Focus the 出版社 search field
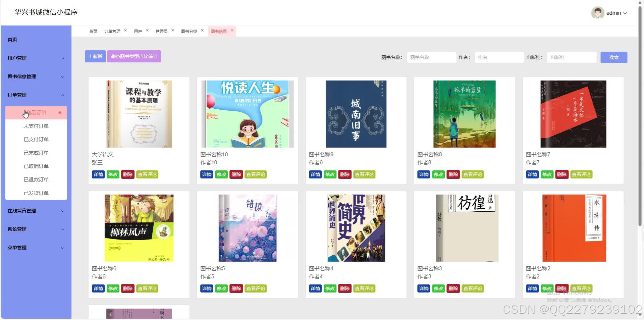Viewport: 644px width, 320px height. (x=572, y=57)
